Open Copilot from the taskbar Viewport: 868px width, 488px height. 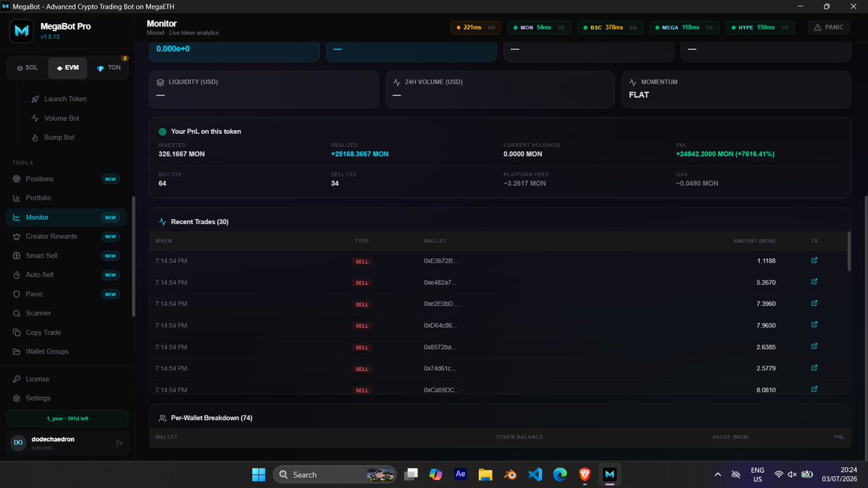(x=435, y=474)
